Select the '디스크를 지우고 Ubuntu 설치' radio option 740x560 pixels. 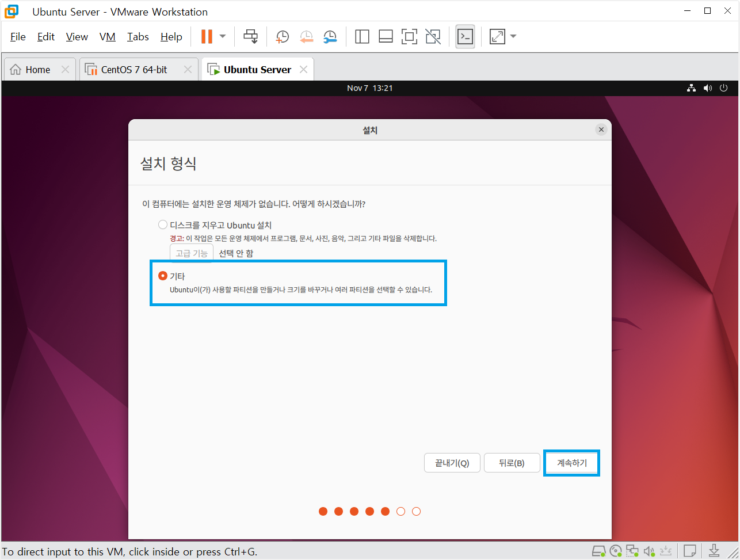point(163,225)
